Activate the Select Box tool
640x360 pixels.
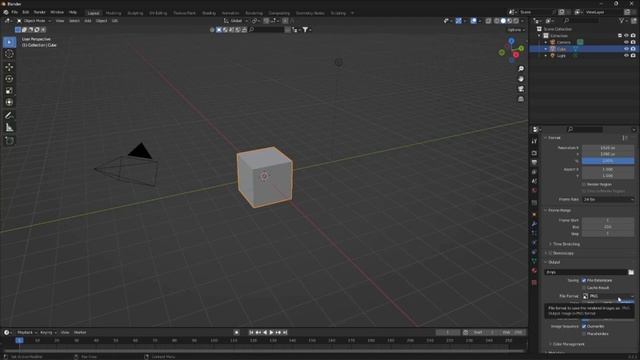coord(9,42)
